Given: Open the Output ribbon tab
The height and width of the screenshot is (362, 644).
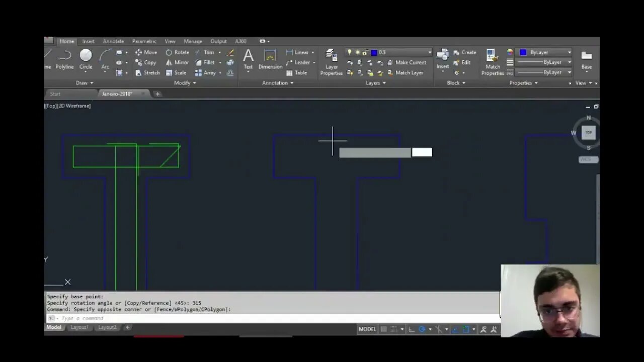Looking at the screenshot, I should 218,41.
